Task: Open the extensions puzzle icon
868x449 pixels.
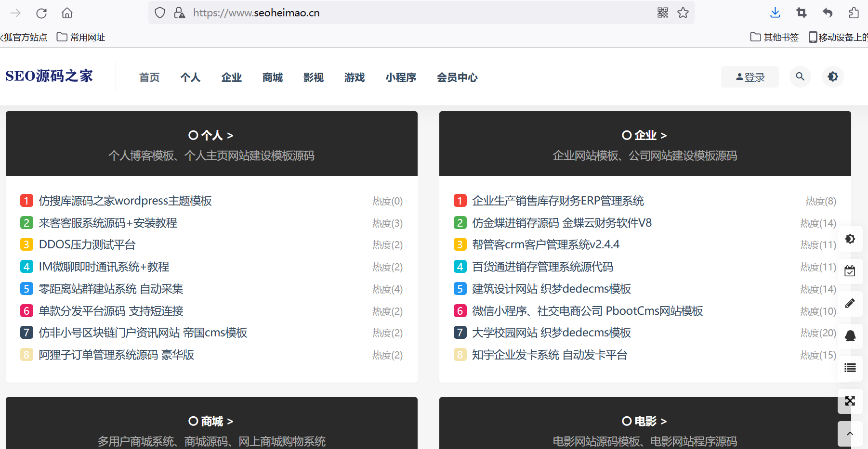Action: [x=854, y=13]
